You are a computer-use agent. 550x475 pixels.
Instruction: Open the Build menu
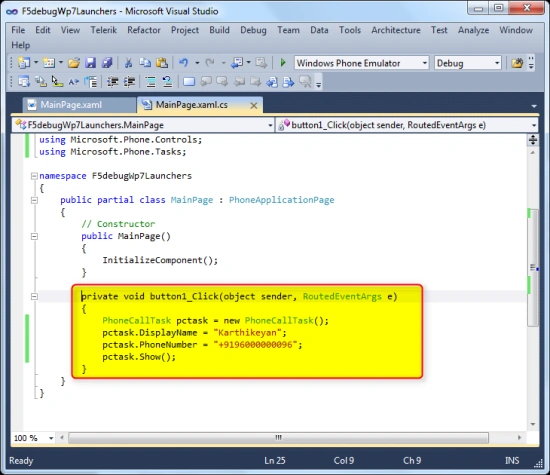tap(219, 30)
